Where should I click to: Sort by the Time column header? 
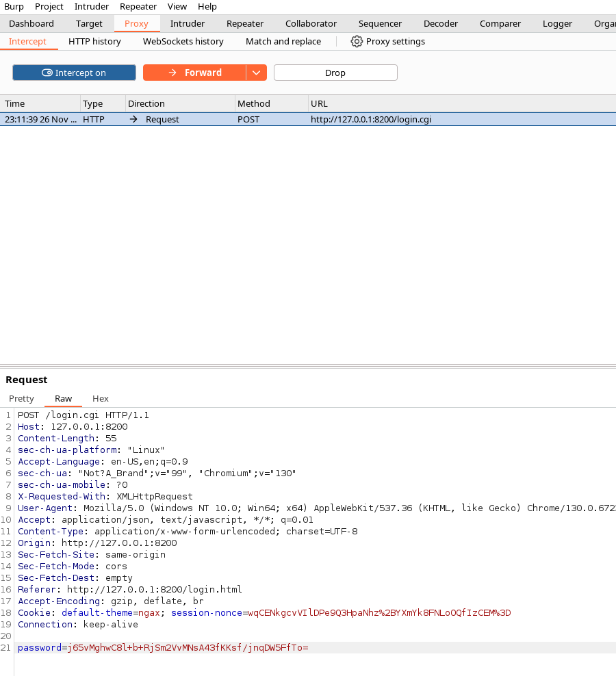40,103
